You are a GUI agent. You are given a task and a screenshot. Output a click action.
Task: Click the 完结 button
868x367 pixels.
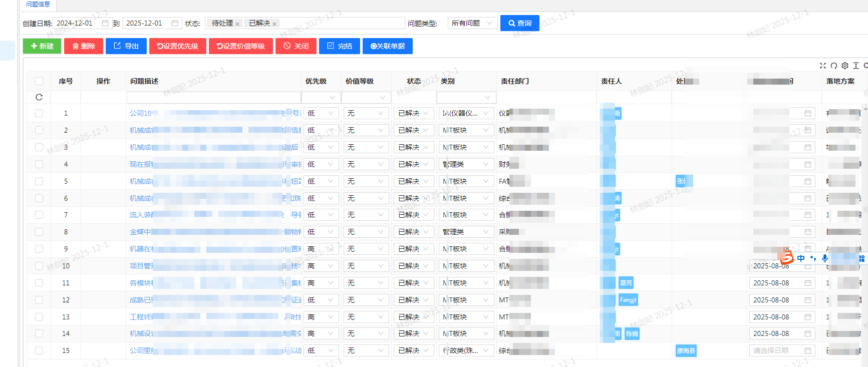[x=340, y=46]
